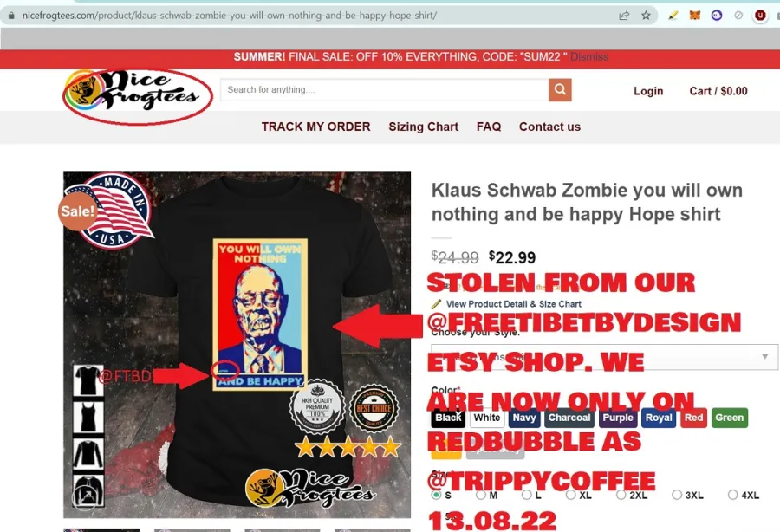780x532 pixels.
Task: Open the Sizing Chart menu item
Action: pos(423,127)
